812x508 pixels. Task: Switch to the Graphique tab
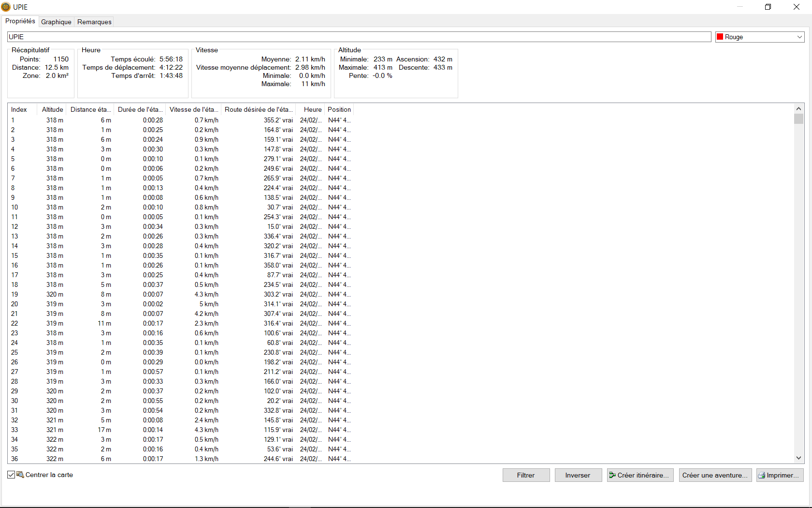click(x=56, y=22)
